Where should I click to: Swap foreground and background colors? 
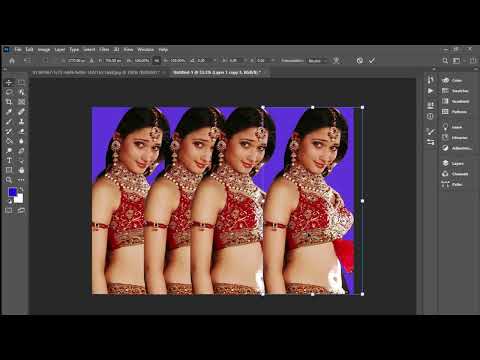tap(21, 190)
